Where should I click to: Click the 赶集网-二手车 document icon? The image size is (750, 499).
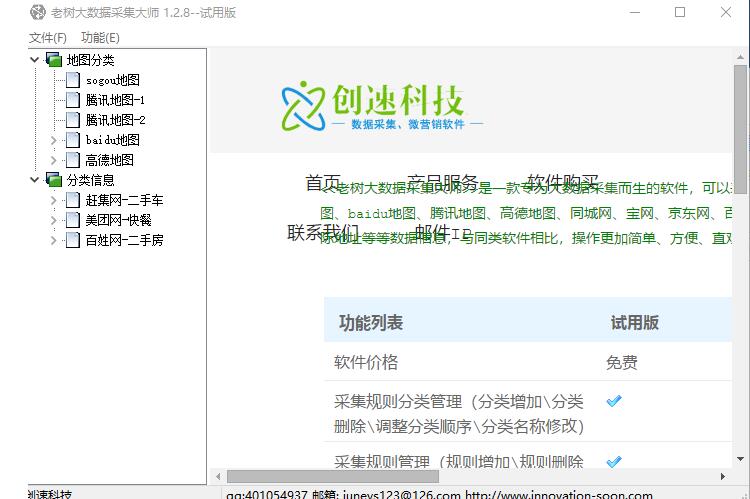pos(73,200)
